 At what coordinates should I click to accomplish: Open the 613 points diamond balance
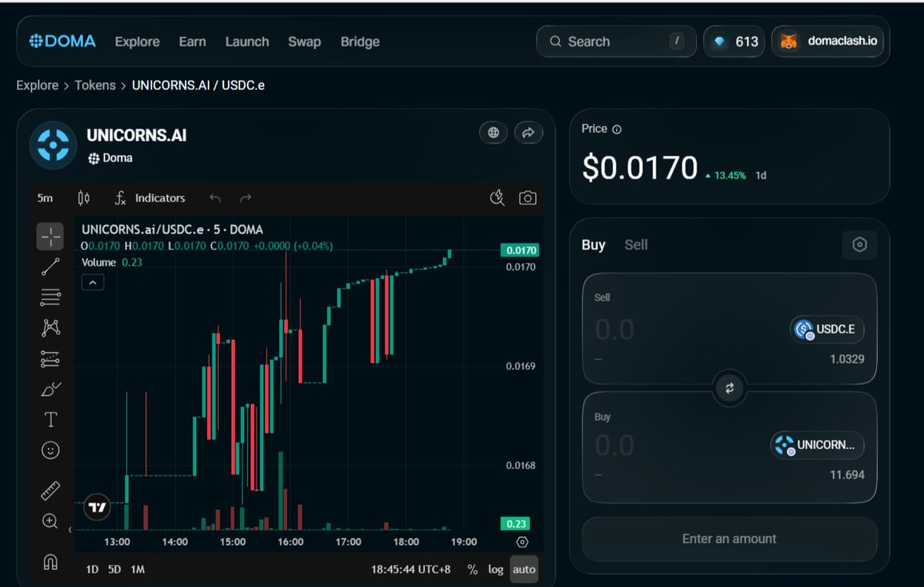[x=734, y=42]
